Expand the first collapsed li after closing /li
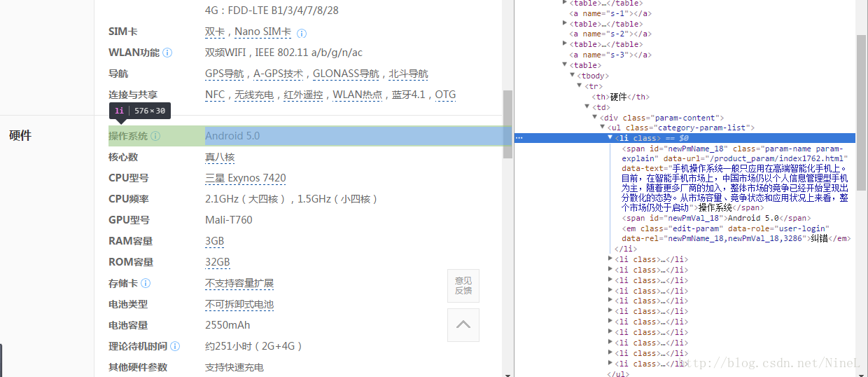This screenshot has height=377, width=868. (610, 259)
